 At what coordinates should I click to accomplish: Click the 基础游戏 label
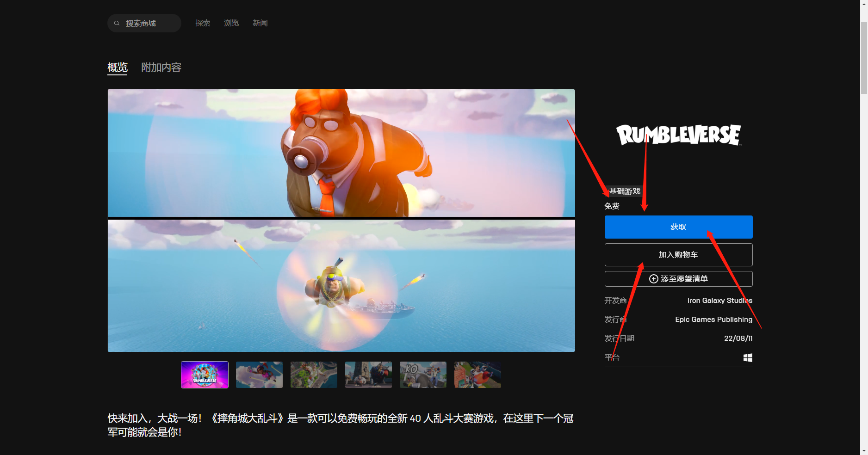click(x=624, y=191)
